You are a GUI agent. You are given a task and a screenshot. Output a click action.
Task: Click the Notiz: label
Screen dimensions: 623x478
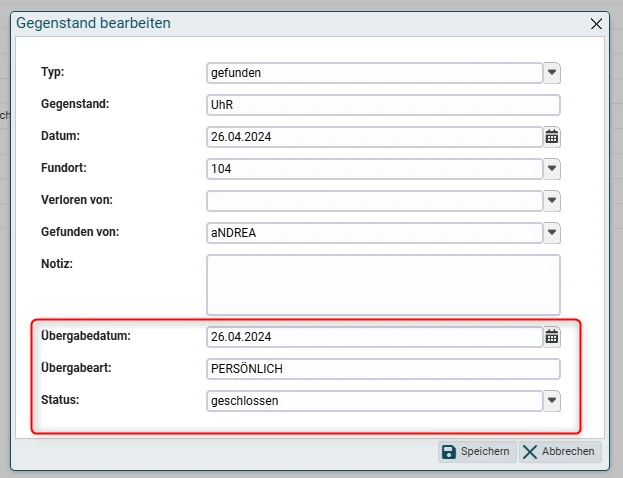click(57, 264)
